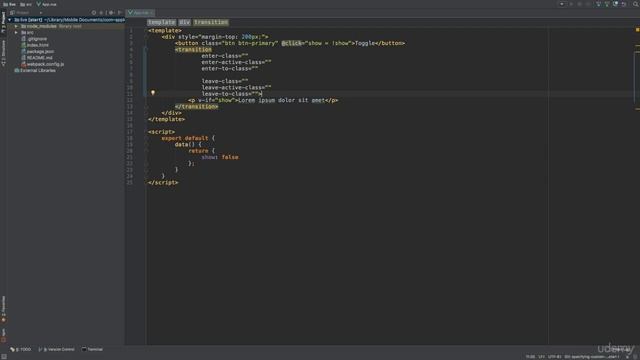640x360 pixels.
Task: Click the VCS update project icon
Action: coord(598,4)
